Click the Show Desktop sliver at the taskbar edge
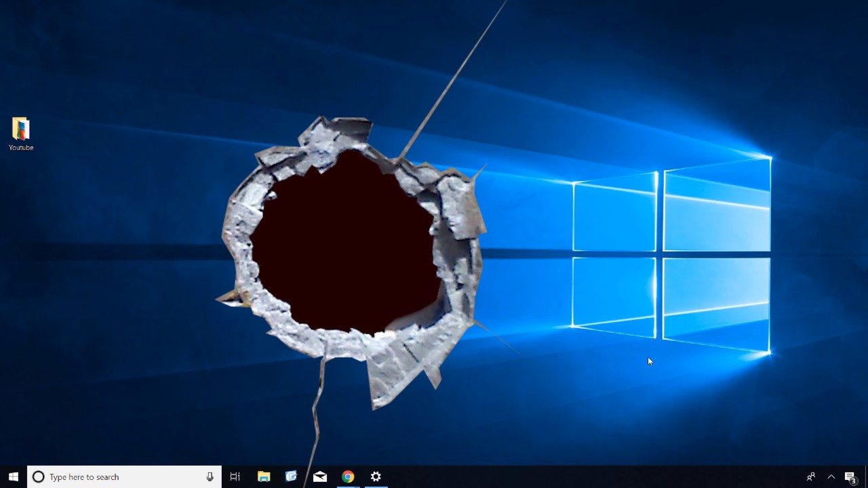This screenshot has width=868, height=488. 866,476
